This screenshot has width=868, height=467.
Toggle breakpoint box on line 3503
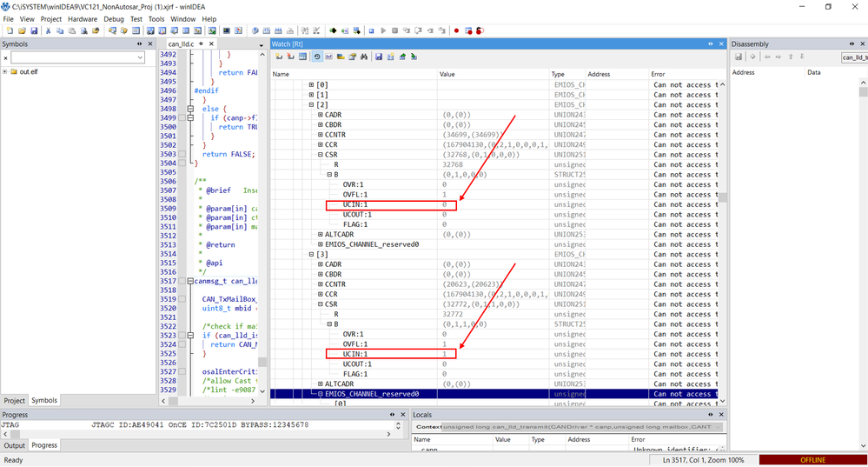181,154
